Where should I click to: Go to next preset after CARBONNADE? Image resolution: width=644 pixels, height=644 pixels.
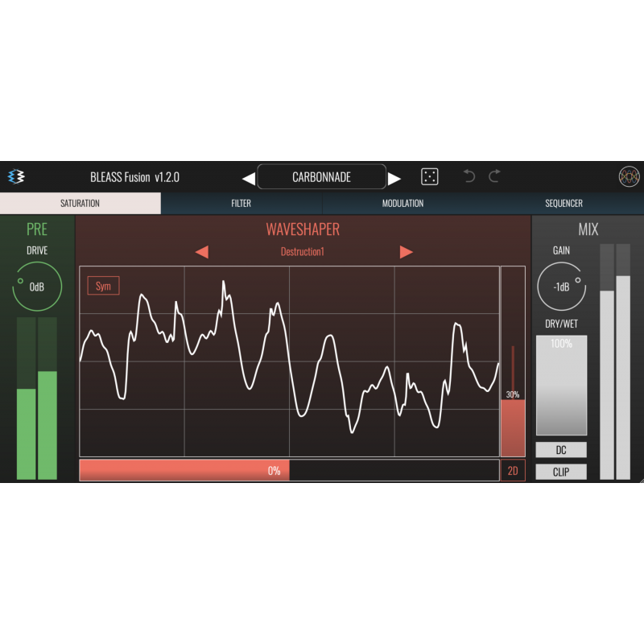click(x=394, y=178)
